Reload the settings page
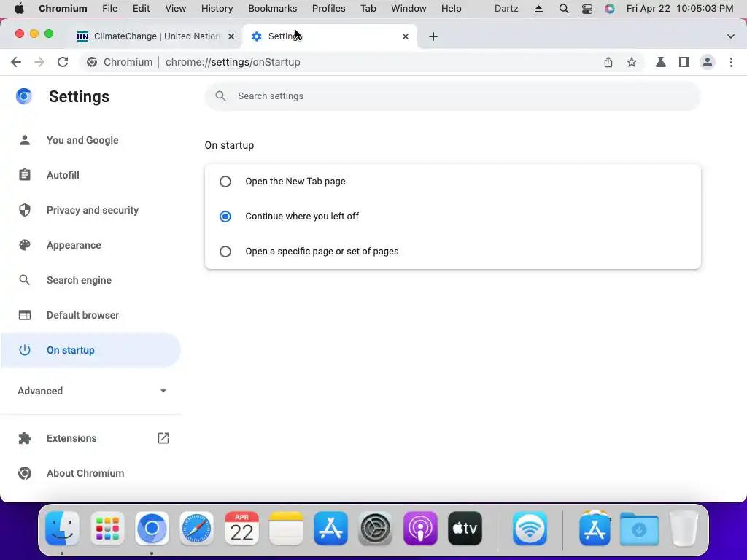 click(x=63, y=62)
